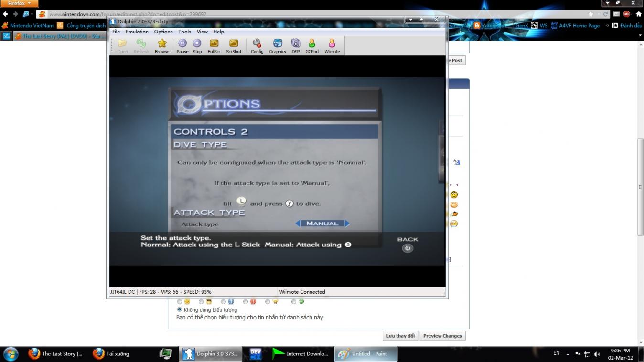The image size is (644, 362).
Task: Insert the rolling-eyes smiley in editor
Action: (454, 194)
